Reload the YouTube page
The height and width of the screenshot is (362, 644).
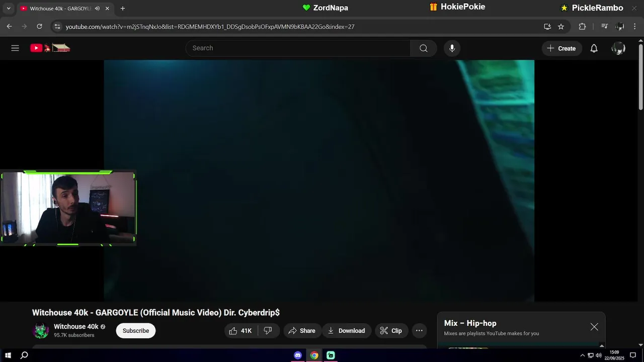pyautogui.click(x=40, y=27)
